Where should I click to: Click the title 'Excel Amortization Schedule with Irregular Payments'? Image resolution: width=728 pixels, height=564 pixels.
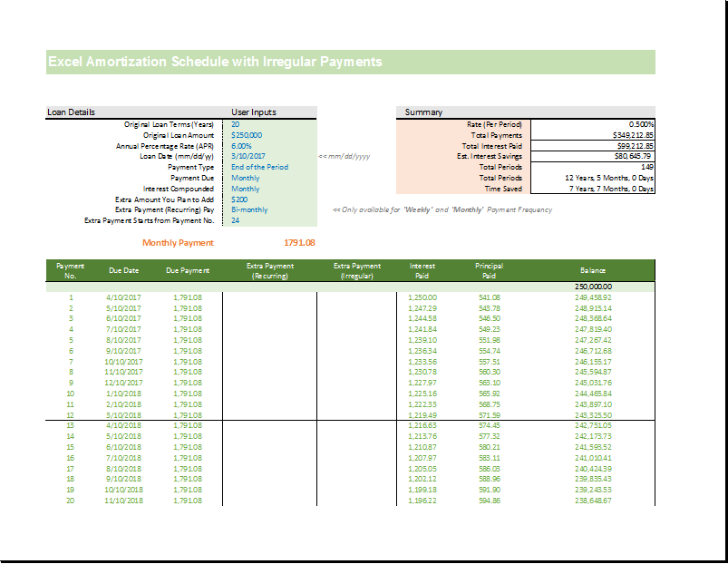click(215, 63)
